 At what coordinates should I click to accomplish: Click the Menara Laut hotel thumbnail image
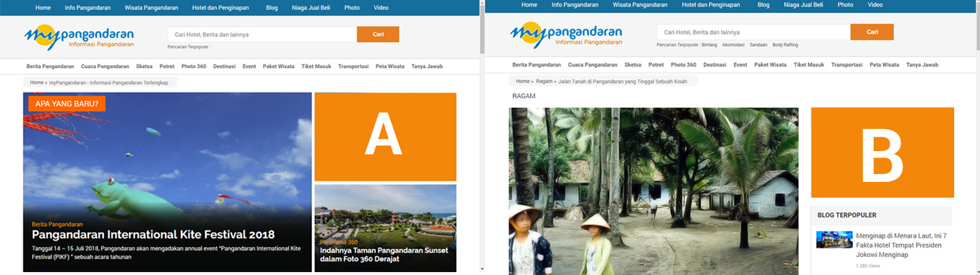pos(834,240)
